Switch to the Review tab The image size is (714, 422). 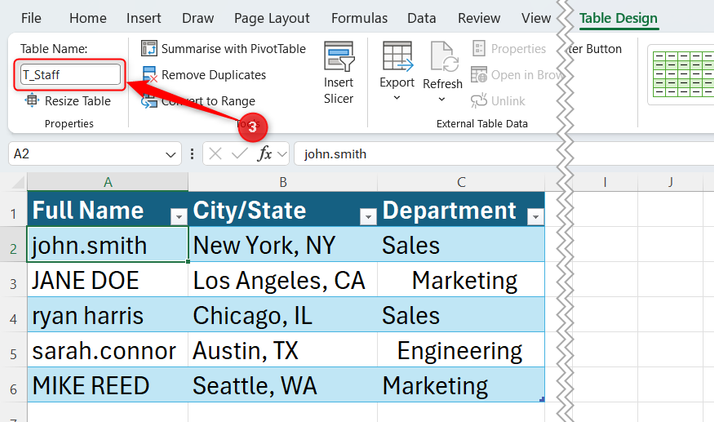[479, 18]
